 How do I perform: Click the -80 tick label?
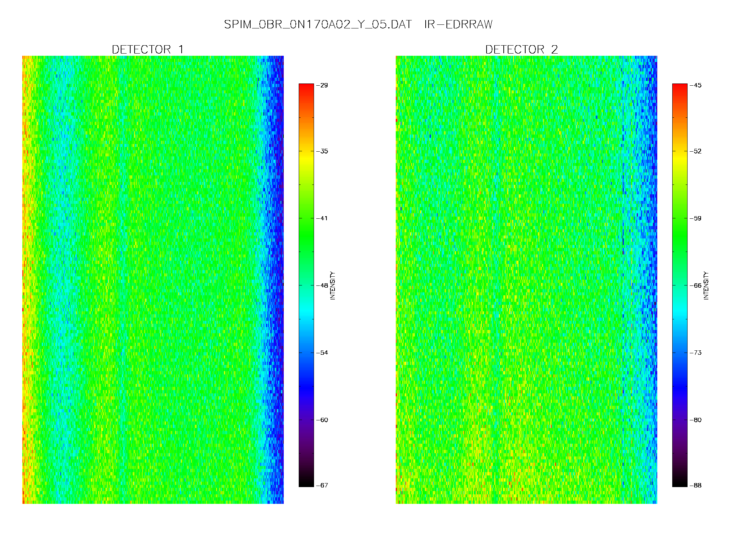coord(696,420)
